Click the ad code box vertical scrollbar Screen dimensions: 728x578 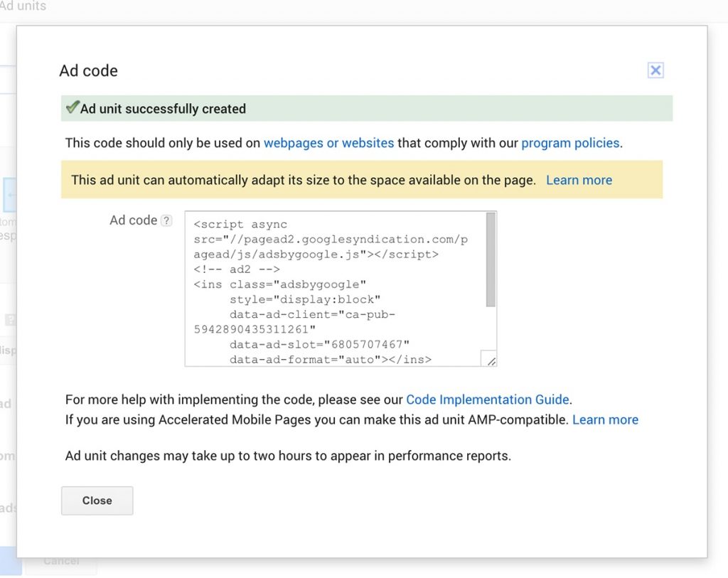(491, 260)
